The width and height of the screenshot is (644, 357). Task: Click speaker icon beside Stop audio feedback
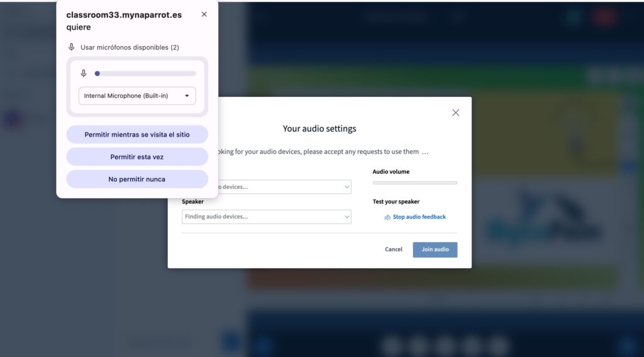[387, 217]
